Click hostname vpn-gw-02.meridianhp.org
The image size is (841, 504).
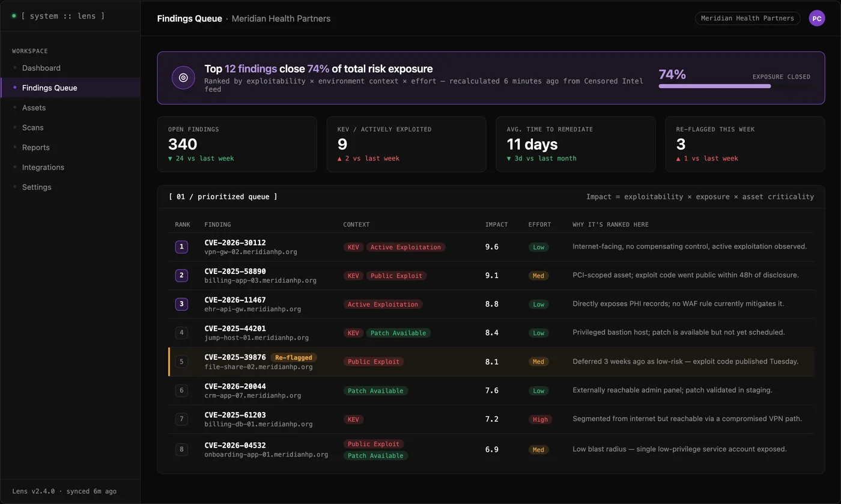250,252
